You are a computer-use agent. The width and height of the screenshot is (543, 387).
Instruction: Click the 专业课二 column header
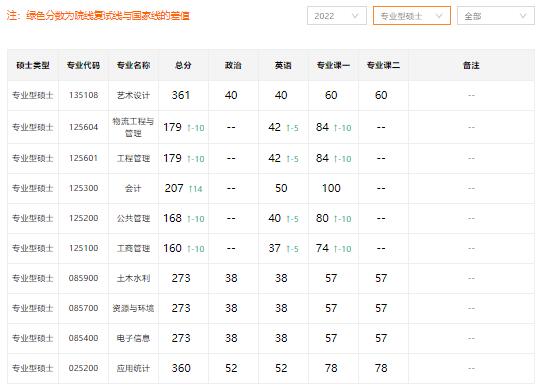(383, 65)
